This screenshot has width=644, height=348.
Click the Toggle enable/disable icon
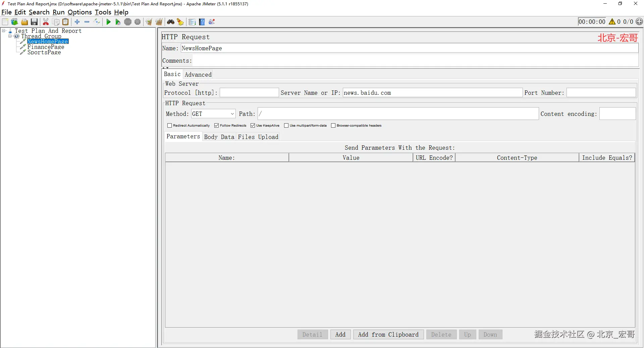pyautogui.click(x=97, y=22)
